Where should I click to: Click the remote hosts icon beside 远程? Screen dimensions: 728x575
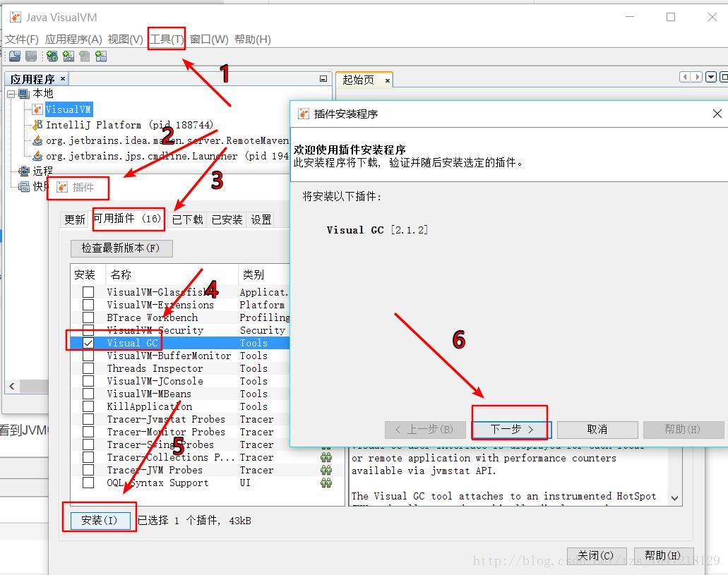(24, 171)
